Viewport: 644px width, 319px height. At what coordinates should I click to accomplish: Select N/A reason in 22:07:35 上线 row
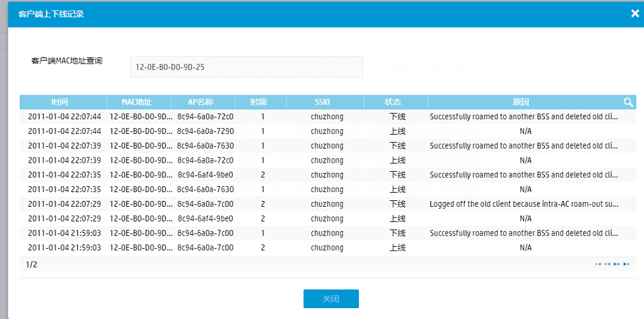click(x=525, y=189)
